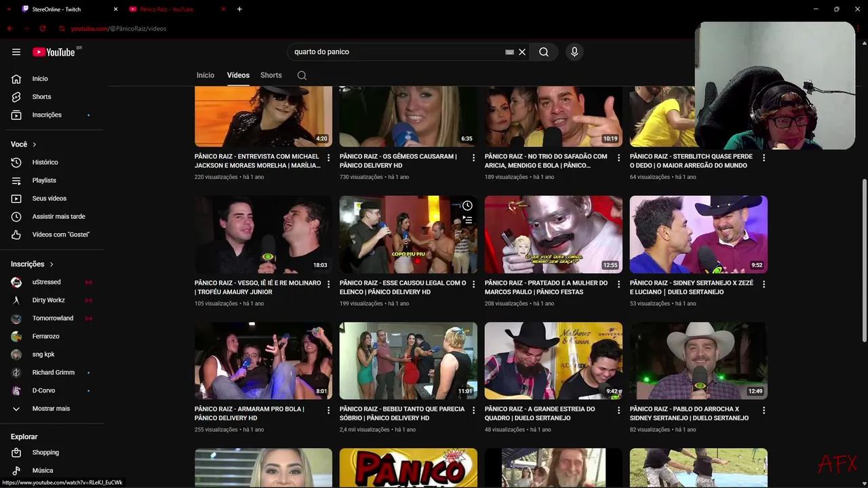
Task: Open sng kpk channel subscription
Action: click(53, 354)
